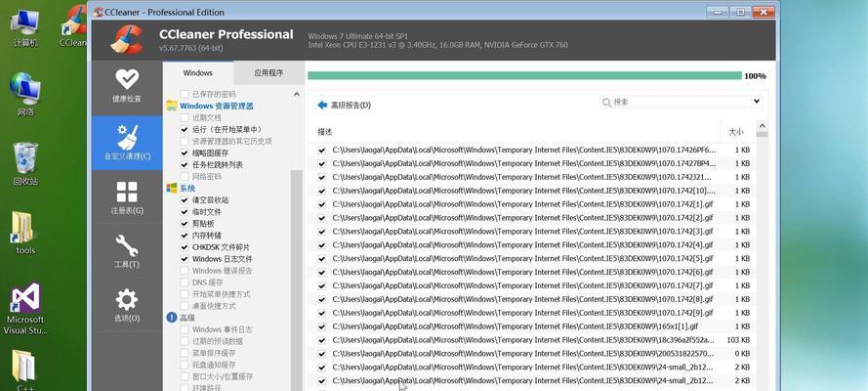Viewport: 868px width, 391px height.
Task: Click the options list vertical scrollbar
Action: (297, 280)
